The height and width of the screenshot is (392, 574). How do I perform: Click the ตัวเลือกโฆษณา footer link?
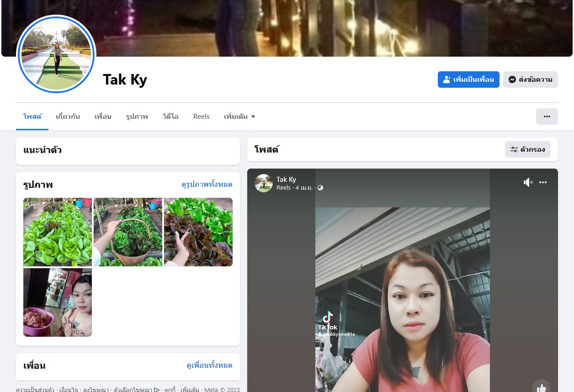[136, 390]
